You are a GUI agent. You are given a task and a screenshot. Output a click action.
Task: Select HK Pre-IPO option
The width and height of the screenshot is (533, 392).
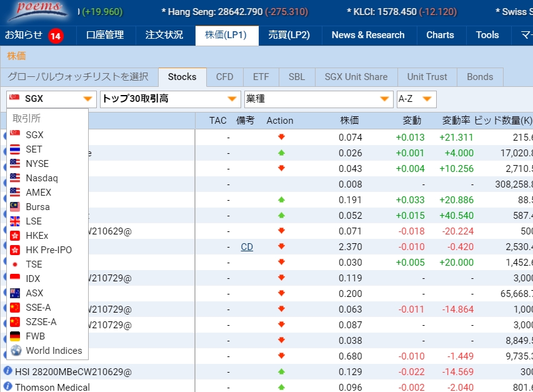[47, 250]
